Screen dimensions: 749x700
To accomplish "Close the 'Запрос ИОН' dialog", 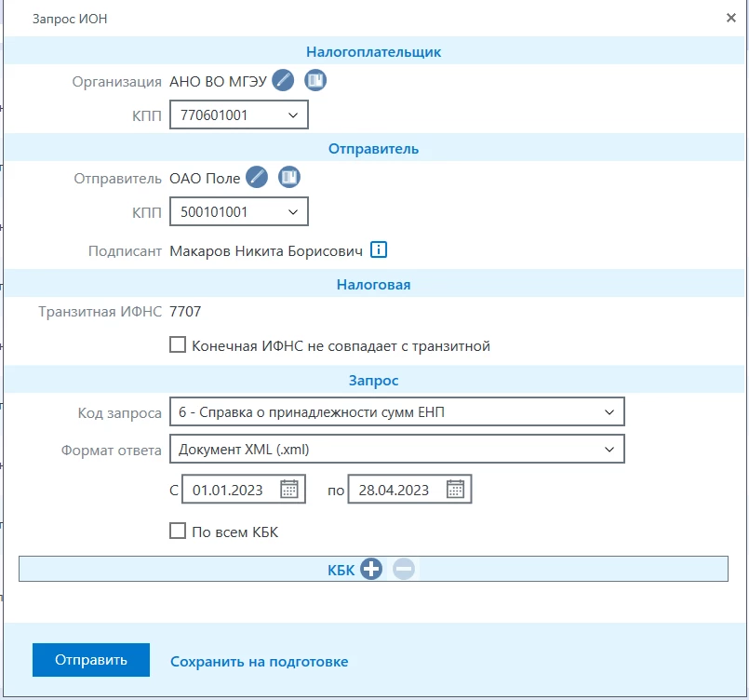I will point(731,18).
